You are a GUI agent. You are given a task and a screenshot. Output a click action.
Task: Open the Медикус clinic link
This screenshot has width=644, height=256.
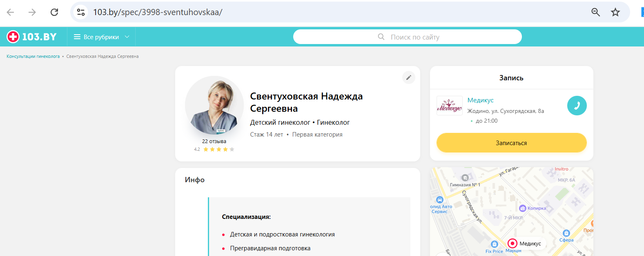(481, 100)
